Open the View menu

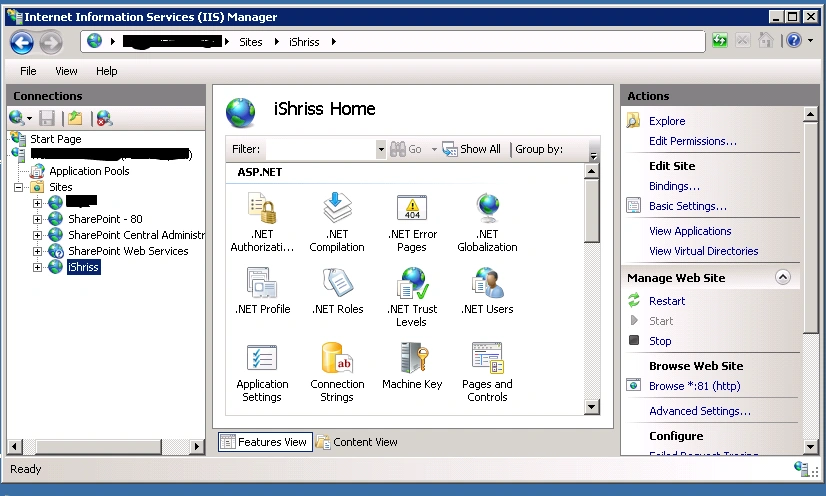pos(66,71)
